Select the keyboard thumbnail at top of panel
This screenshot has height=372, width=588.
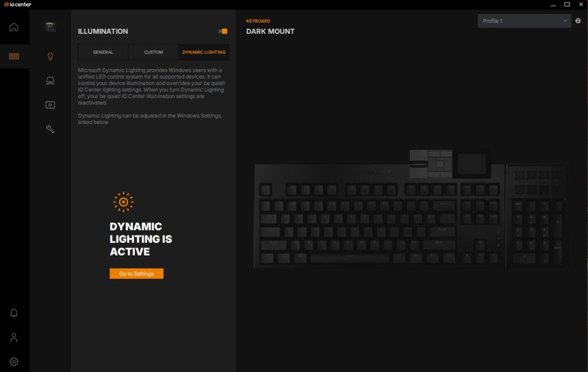[x=51, y=27]
